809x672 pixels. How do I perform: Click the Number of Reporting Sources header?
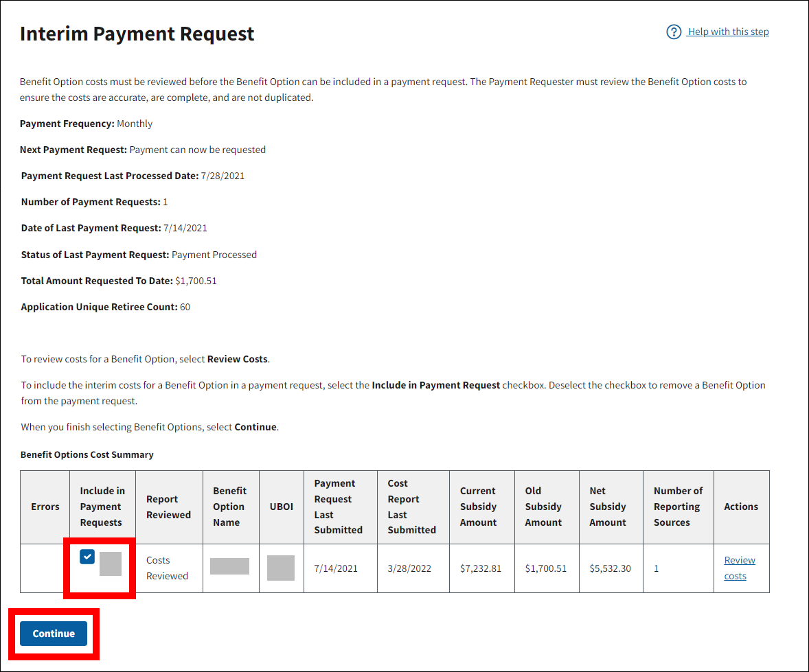pos(678,507)
